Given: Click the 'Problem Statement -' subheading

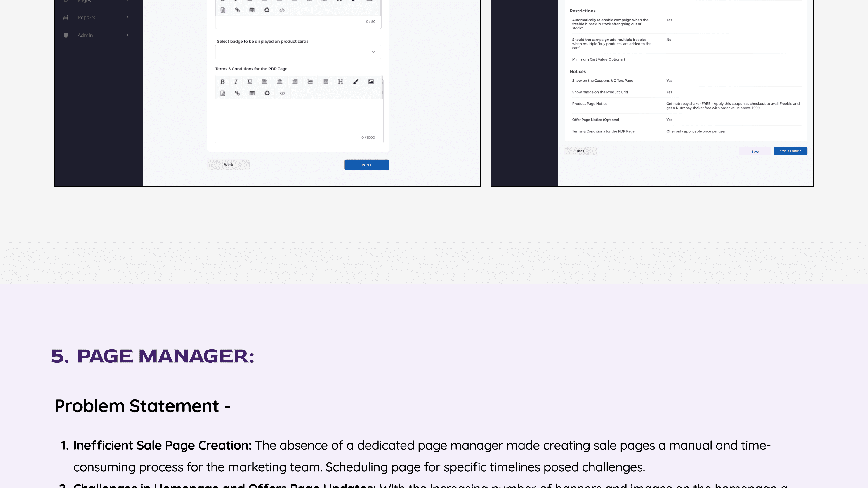Looking at the screenshot, I should [143, 406].
